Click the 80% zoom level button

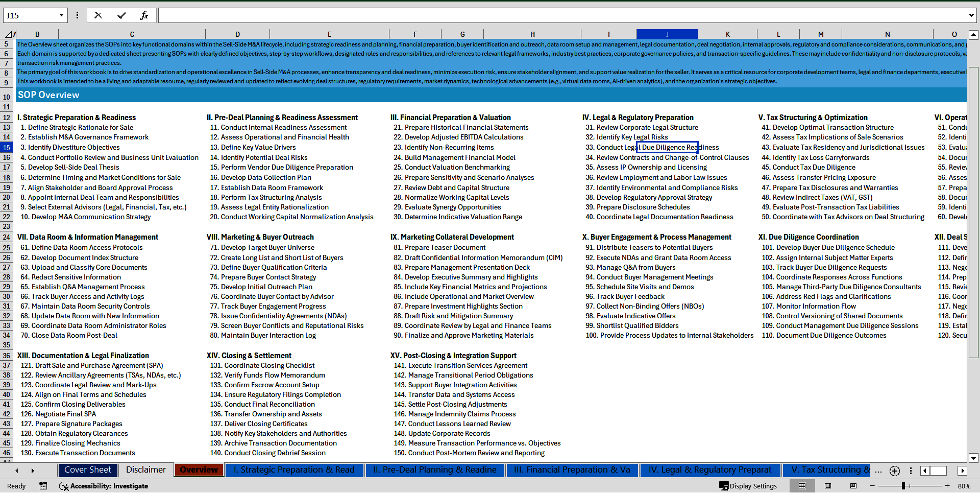(964, 486)
